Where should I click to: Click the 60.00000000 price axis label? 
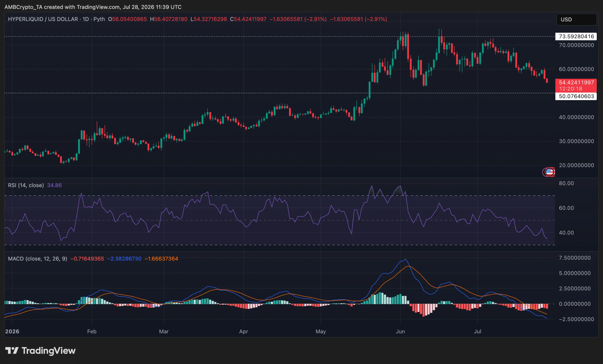[x=576, y=69]
